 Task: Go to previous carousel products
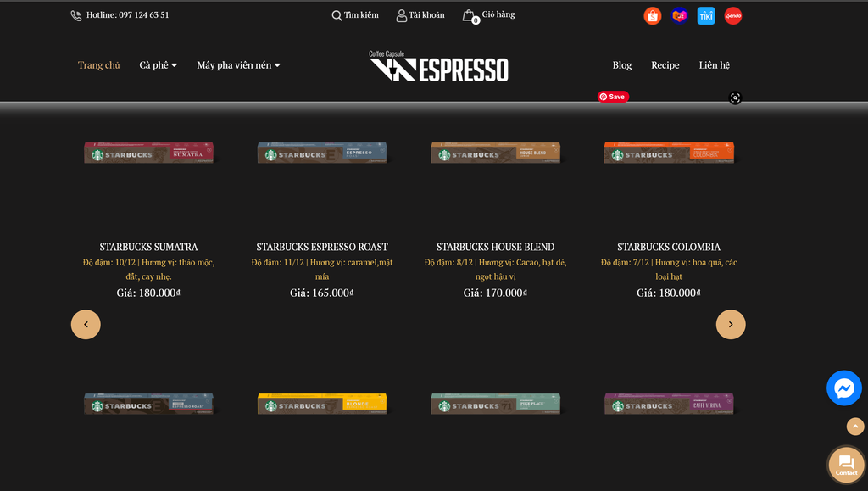pyautogui.click(x=86, y=325)
